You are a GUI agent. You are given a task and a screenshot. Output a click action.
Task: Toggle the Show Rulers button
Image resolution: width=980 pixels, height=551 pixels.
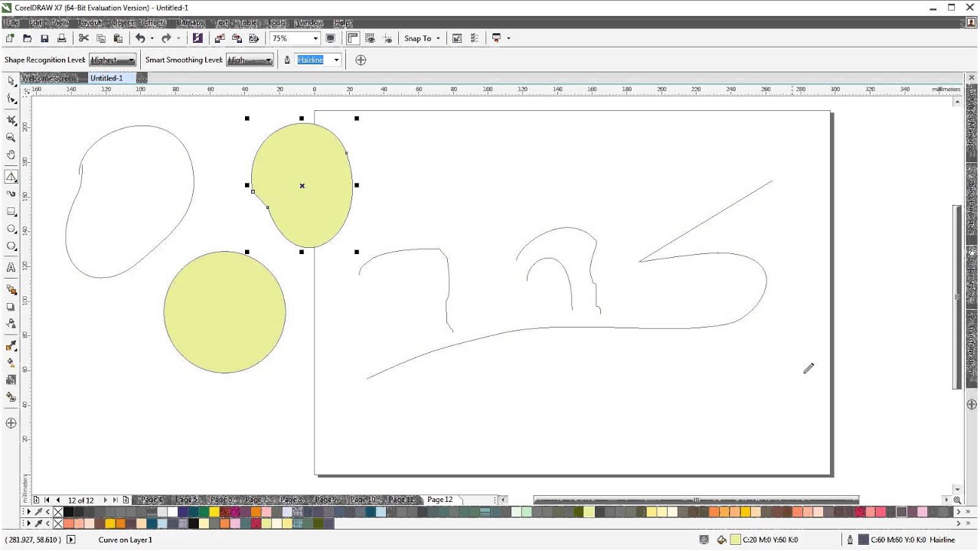353,38
